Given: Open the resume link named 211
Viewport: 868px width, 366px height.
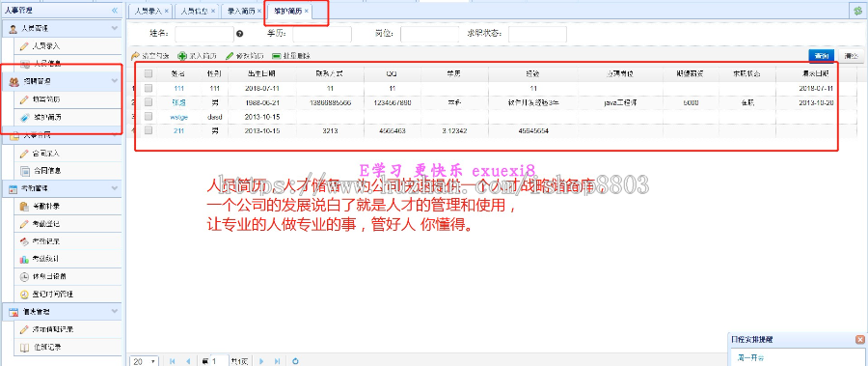Looking at the screenshot, I should (178, 131).
